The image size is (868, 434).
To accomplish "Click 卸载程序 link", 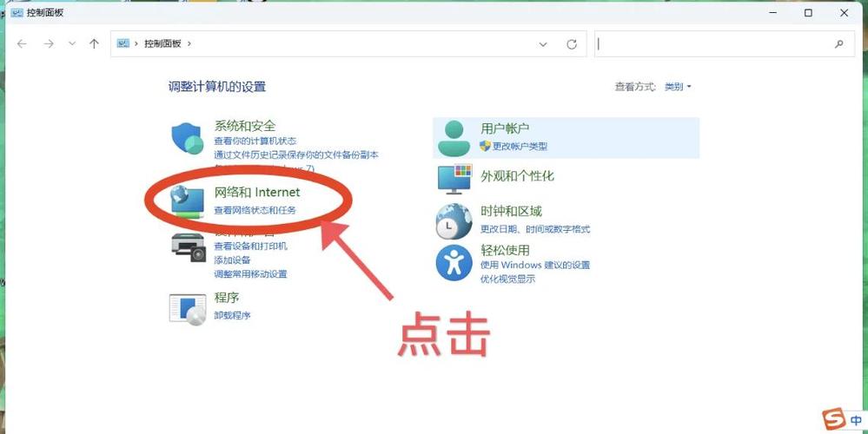I will pyautogui.click(x=232, y=315).
